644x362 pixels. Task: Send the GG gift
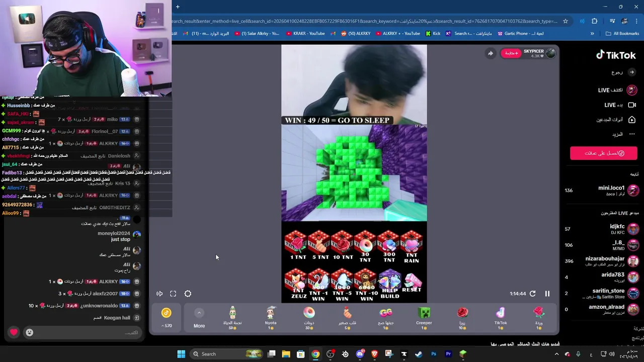coord(386,318)
